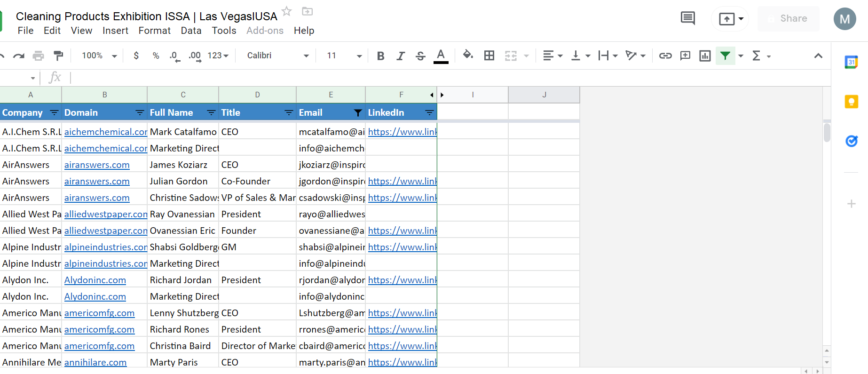Screen dimensions: 868x374
Task: Format as percent icon
Action: [156, 56]
